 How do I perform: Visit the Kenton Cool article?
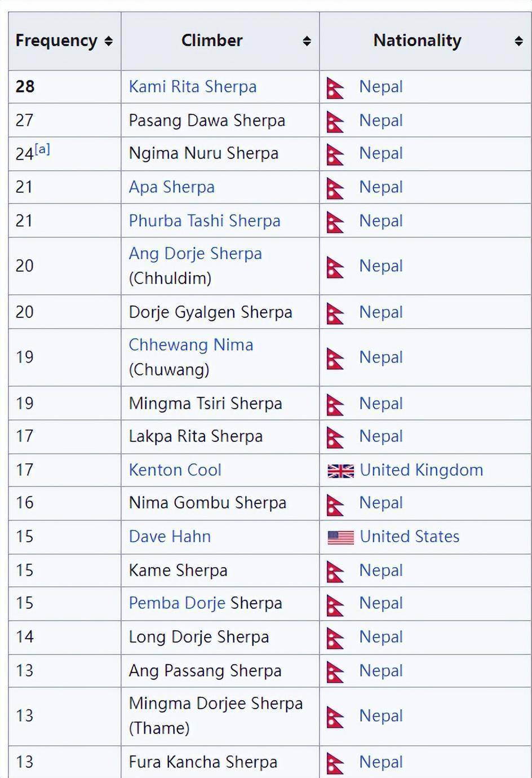coord(175,470)
